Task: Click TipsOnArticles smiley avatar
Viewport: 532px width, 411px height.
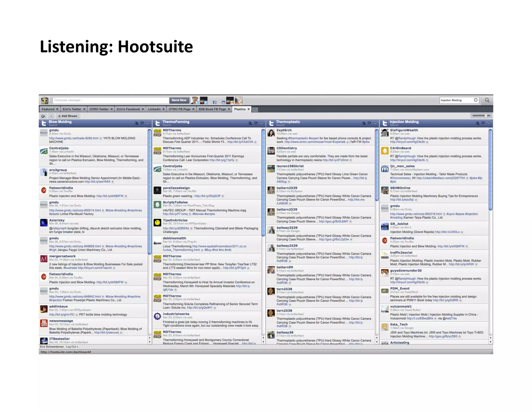Action: (x=157, y=223)
